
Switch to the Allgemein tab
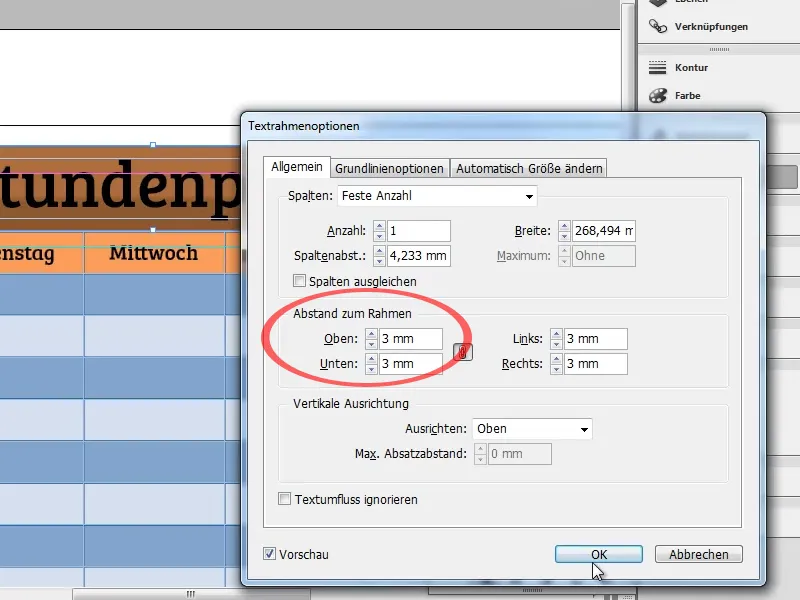click(297, 167)
